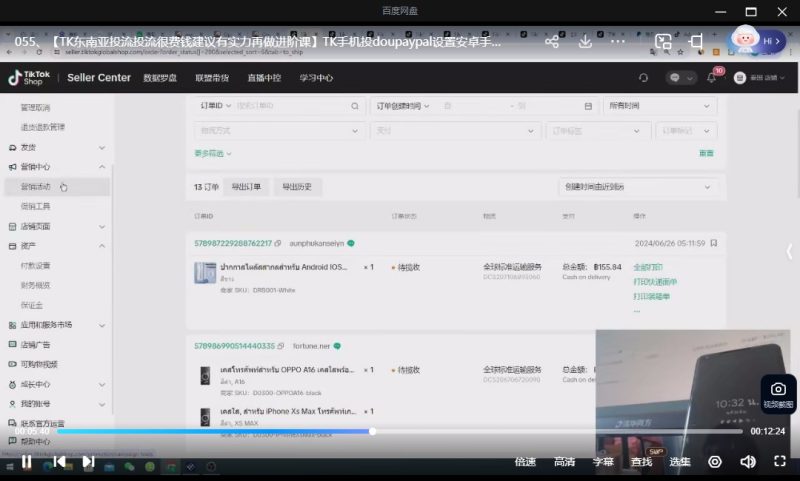
Task: Click the calendar icon in date range field
Action: [588, 106]
